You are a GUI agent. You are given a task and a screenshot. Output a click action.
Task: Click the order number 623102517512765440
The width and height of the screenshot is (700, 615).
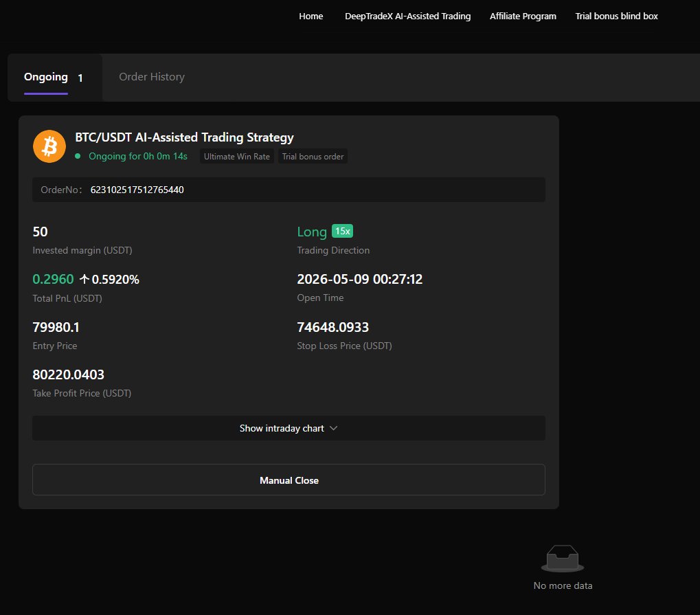tap(137, 190)
